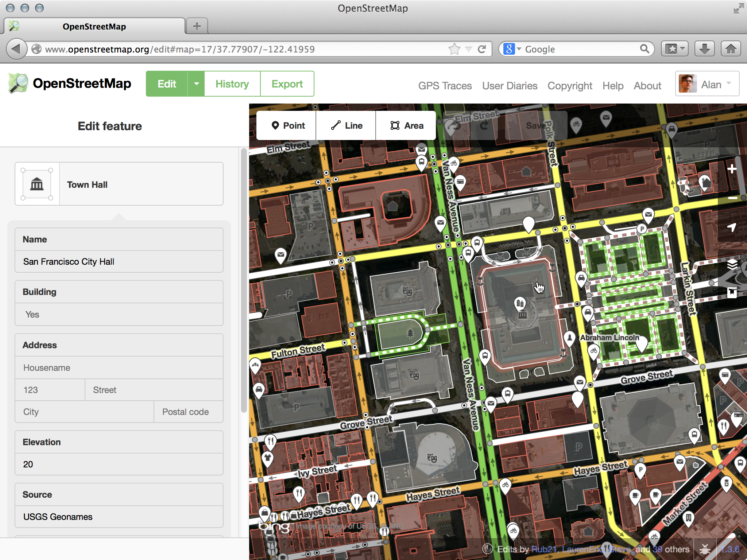
Task: Switch to the Export tab
Action: [287, 84]
